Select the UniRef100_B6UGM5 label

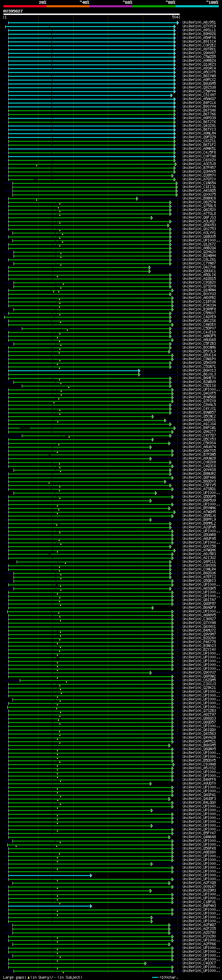tap(199, 84)
